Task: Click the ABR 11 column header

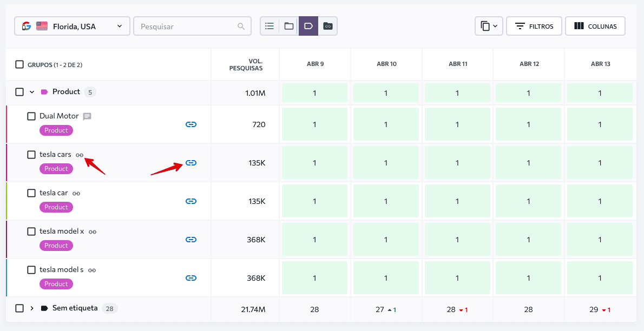Action: (458, 64)
